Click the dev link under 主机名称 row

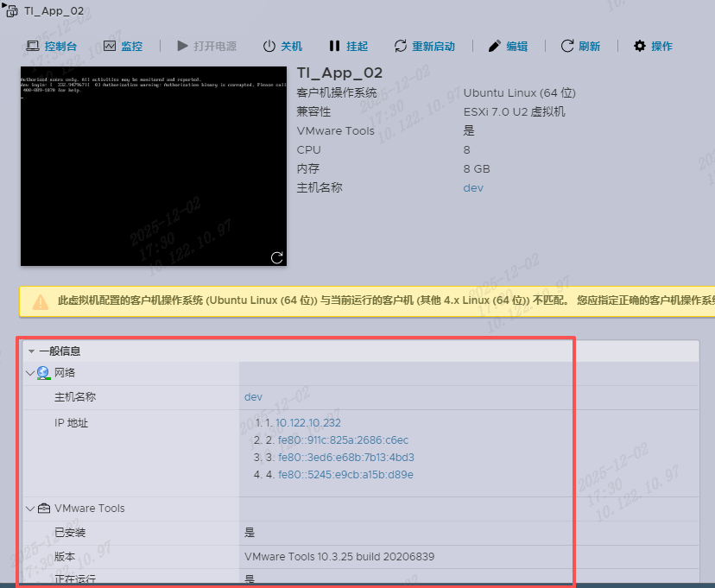253,397
